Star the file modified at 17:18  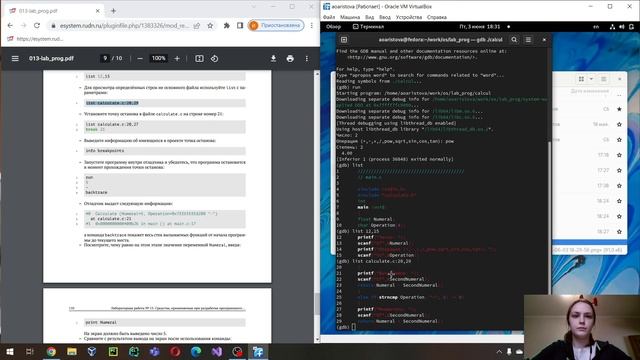pos(619,155)
